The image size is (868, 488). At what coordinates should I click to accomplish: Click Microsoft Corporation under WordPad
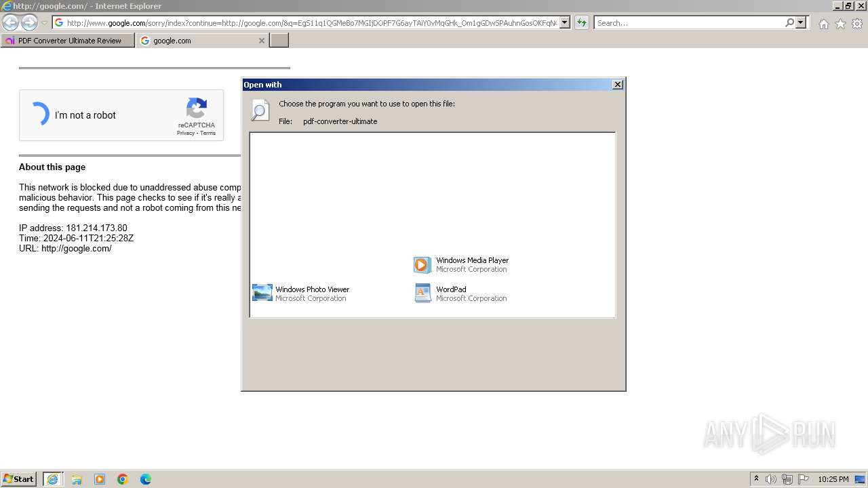click(x=471, y=298)
